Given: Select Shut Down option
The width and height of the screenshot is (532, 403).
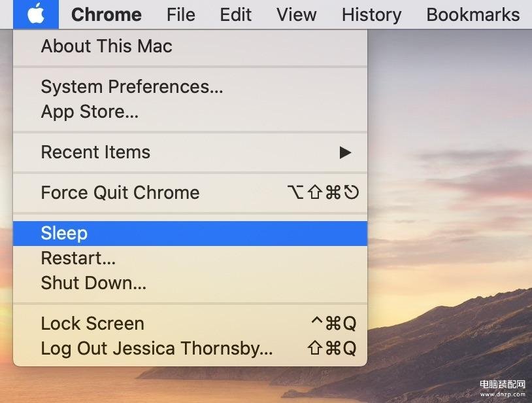Looking at the screenshot, I should pos(190,283).
